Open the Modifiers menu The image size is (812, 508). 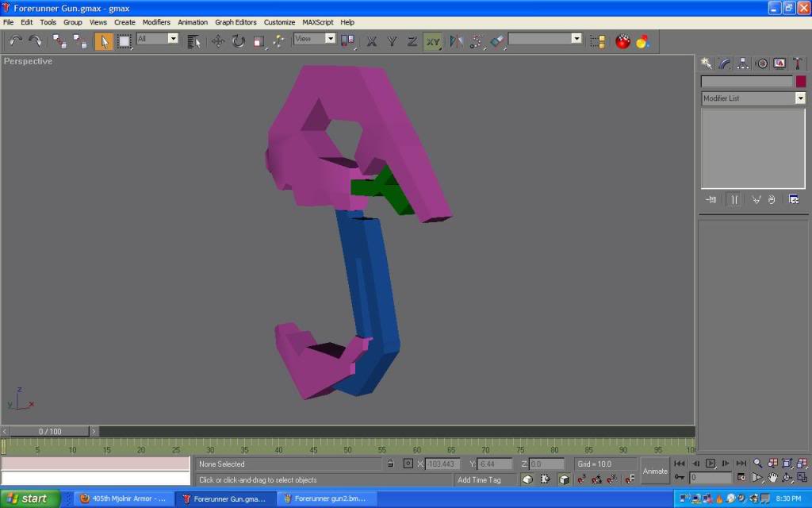tap(156, 22)
